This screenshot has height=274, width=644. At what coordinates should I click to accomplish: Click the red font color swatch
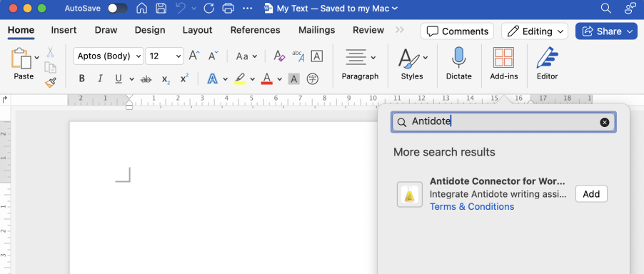(x=267, y=78)
